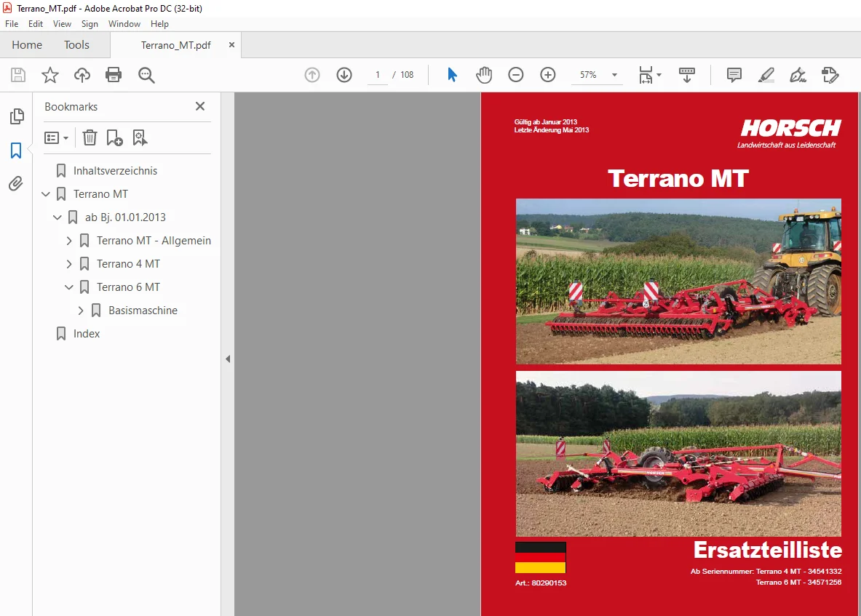Expand the Terrano 4 MT bookmark
The height and width of the screenshot is (616, 861).
(x=69, y=264)
